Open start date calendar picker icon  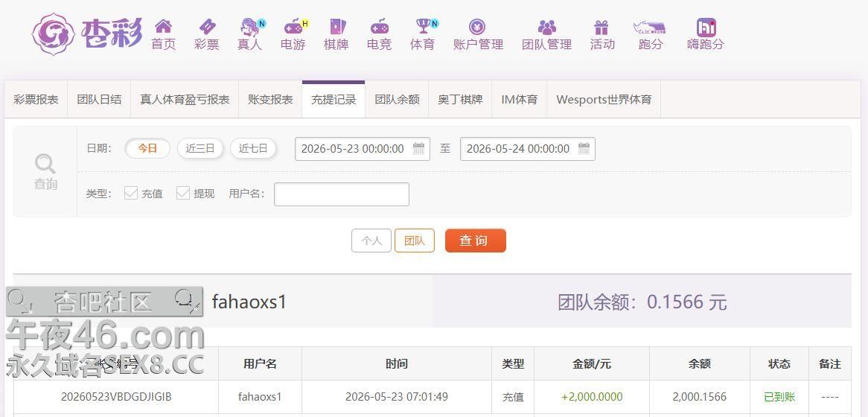[x=419, y=148]
